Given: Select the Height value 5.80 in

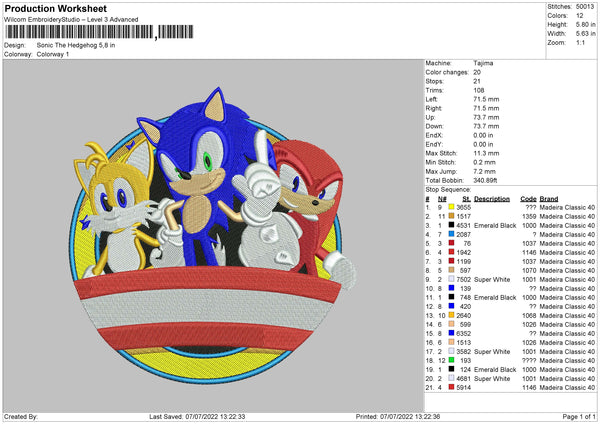Looking at the screenshot, I should (585, 24).
